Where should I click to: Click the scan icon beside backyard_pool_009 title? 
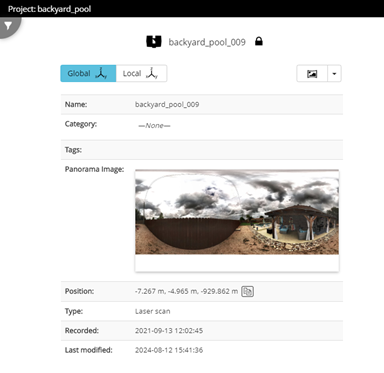pos(154,42)
